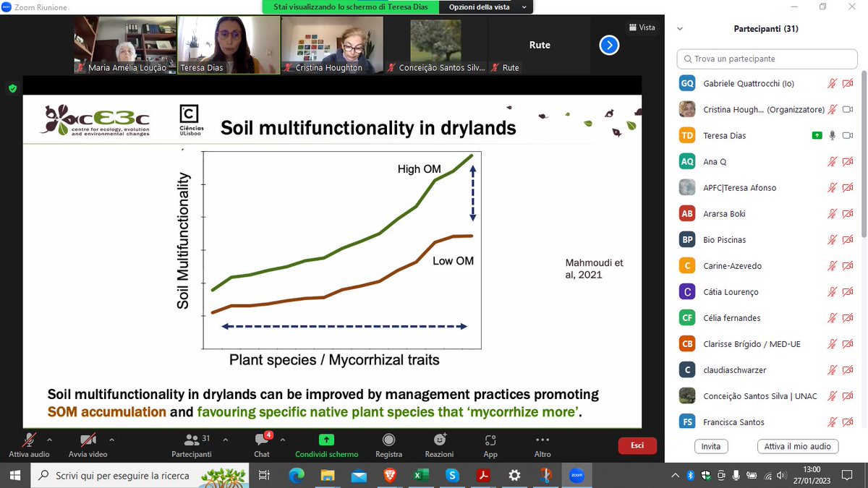This screenshot has height=488, width=868.
Task: Focus the Trova un partecipante search field
Action: (767, 59)
